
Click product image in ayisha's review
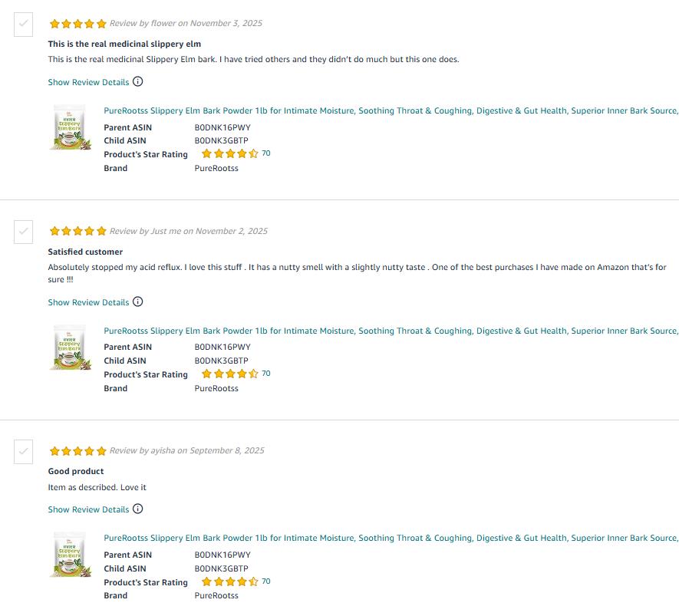[x=71, y=555]
